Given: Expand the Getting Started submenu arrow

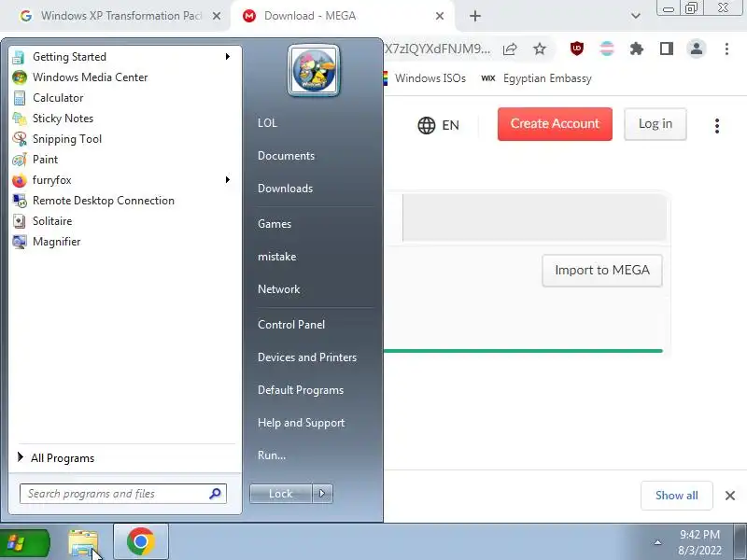Looking at the screenshot, I should point(228,57).
